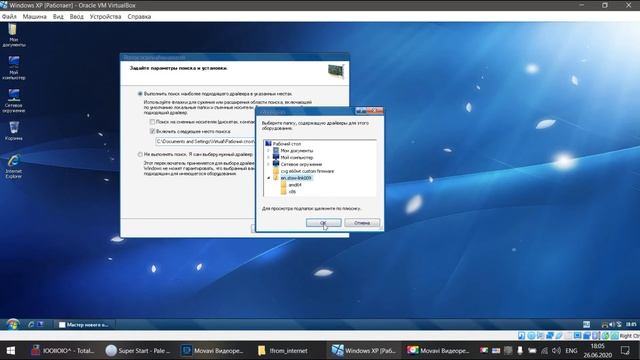The image size is (640, 360).
Task: Expand Мой компьютер node in folder tree
Action: [x=269, y=158]
